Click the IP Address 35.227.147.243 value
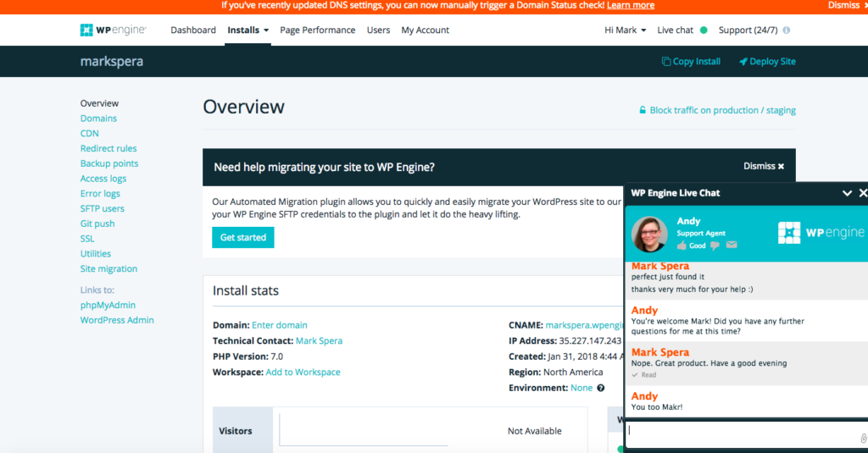This screenshot has width=868, height=453. (590, 340)
